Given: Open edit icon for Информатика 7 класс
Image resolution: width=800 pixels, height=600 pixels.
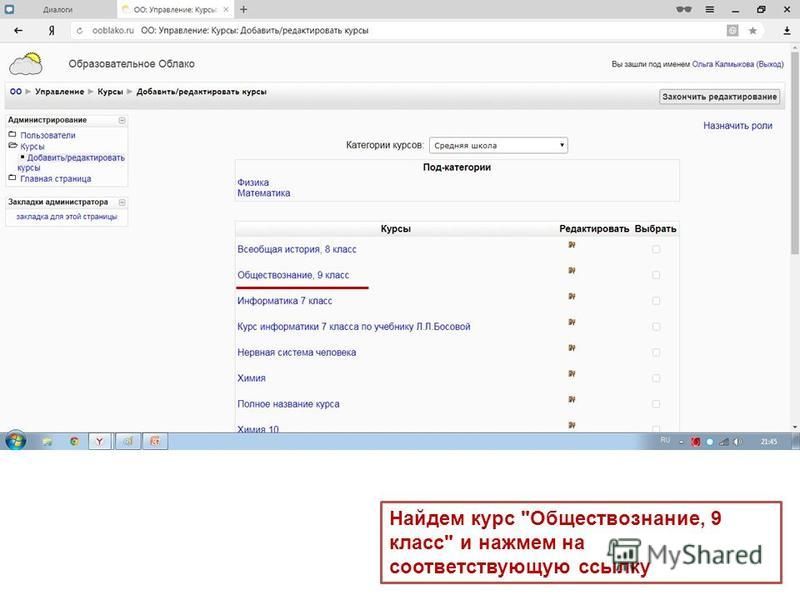Looking at the screenshot, I should [572, 296].
